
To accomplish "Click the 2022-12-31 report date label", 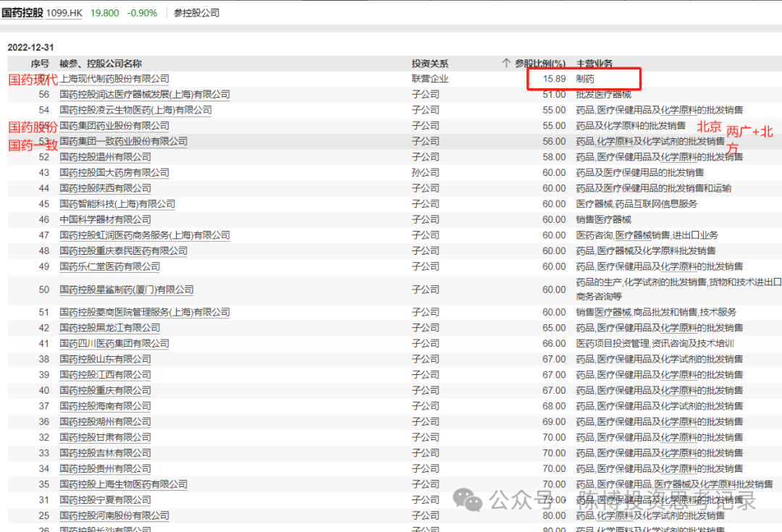I will 30,47.
